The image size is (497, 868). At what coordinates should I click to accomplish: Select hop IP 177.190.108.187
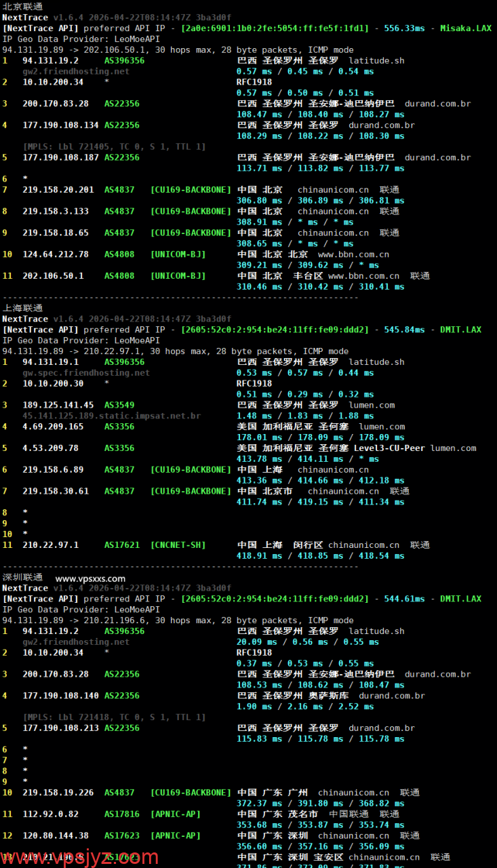(60, 157)
